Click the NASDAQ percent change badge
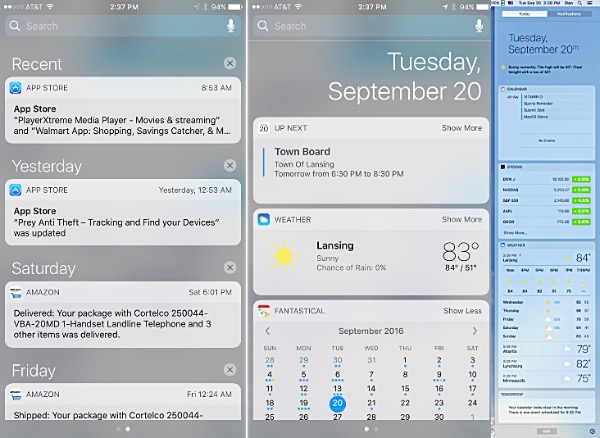This screenshot has height=438, width=600. coord(581,190)
